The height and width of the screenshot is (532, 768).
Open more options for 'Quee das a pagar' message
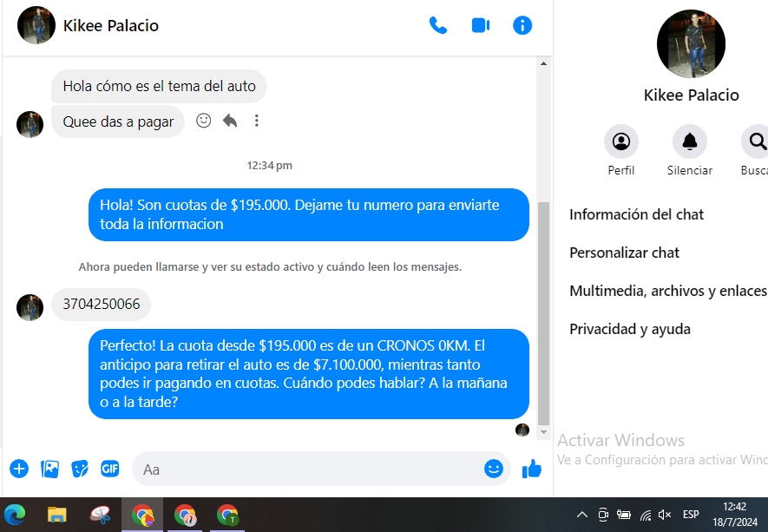257,121
